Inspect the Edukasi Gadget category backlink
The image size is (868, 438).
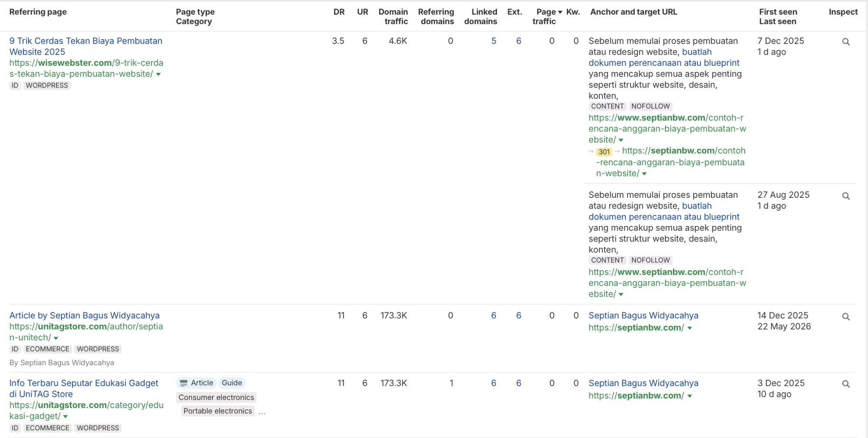click(845, 384)
